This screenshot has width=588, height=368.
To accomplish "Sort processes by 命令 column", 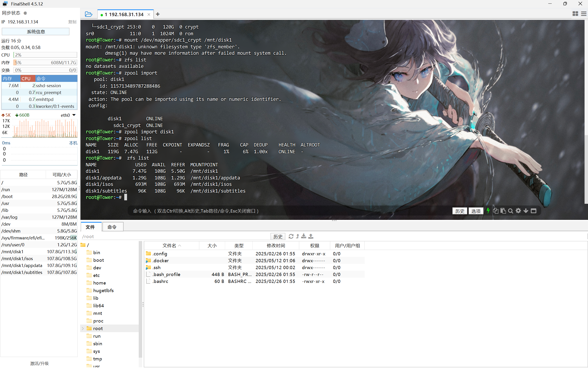I will click(56, 79).
